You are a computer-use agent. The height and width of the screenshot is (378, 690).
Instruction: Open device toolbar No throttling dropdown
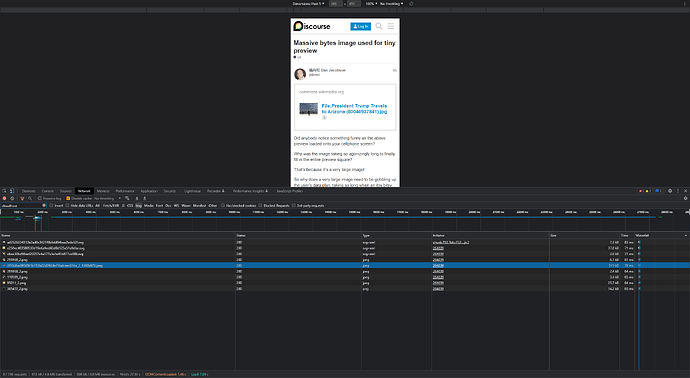pyautogui.click(x=392, y=4)
